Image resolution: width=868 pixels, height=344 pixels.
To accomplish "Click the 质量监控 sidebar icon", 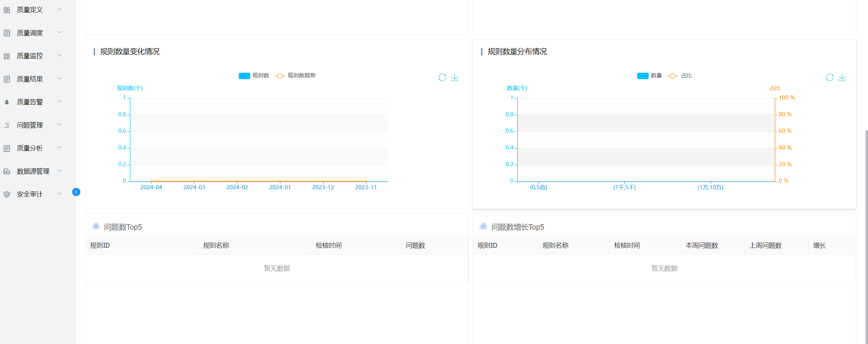I will click(7, 56).
